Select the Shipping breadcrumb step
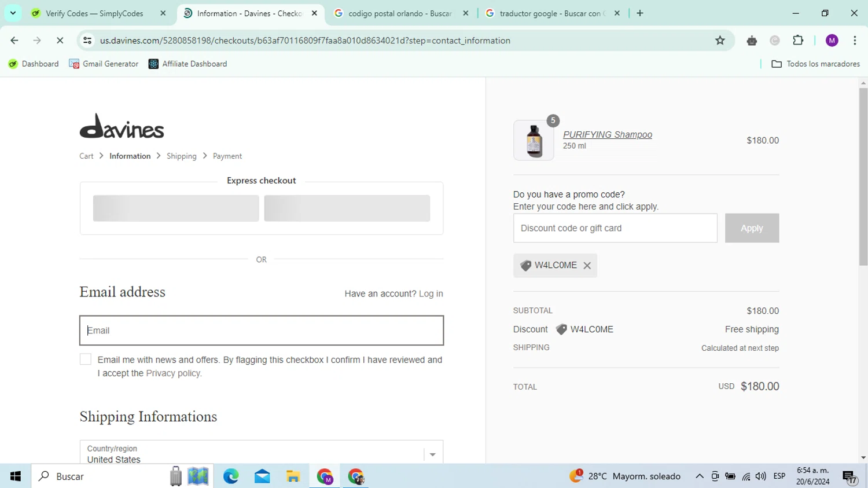 pyautogui.click(x=182, y=156)
